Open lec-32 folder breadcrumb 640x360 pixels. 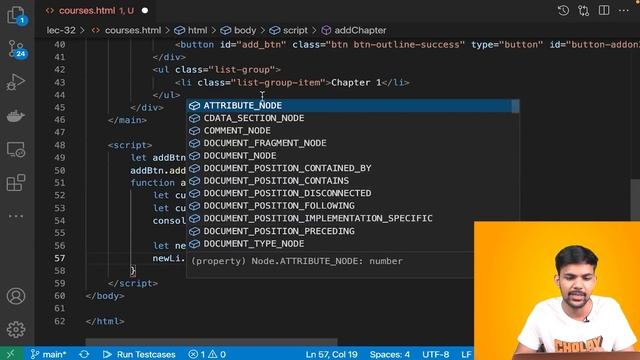[61, 30]
